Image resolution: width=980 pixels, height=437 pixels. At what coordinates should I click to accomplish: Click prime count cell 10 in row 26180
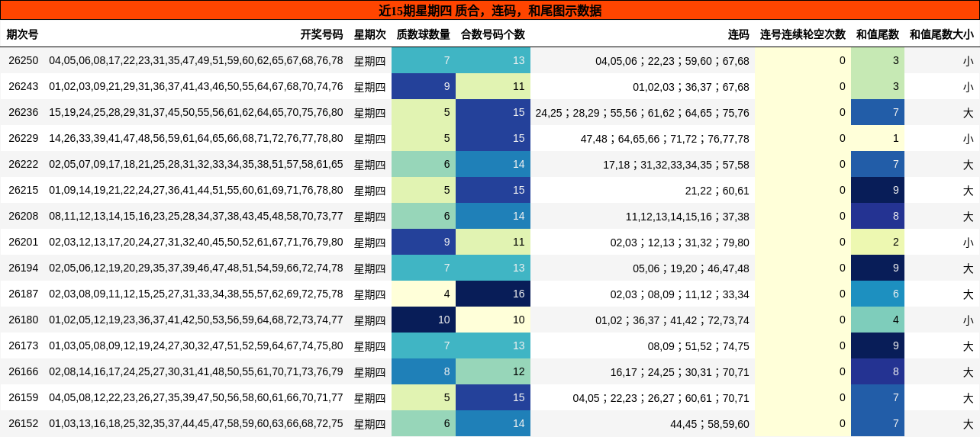[x=424, y=320]
